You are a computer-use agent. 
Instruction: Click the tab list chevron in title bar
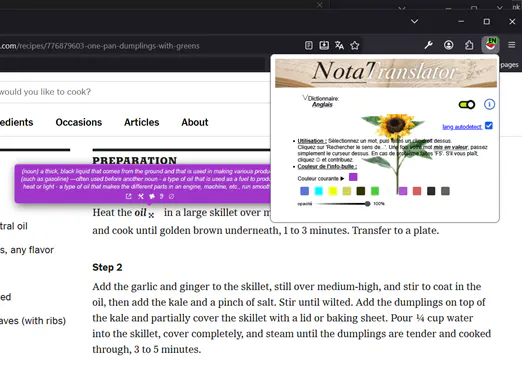coord(414,21)
